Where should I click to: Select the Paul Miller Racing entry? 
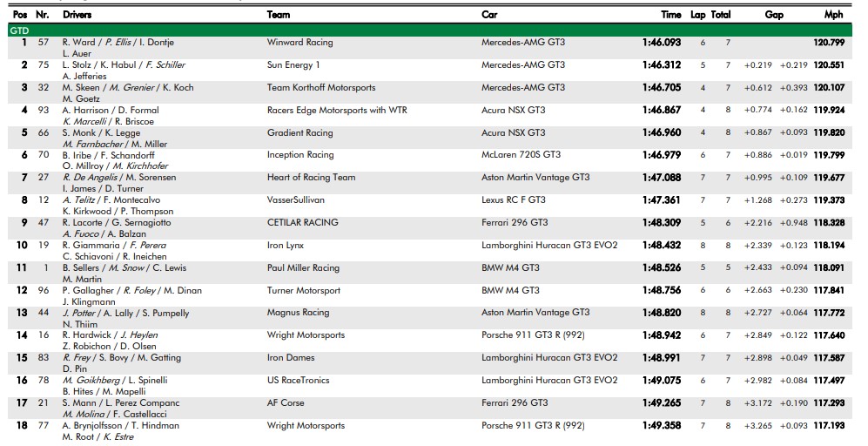[303, 268]
